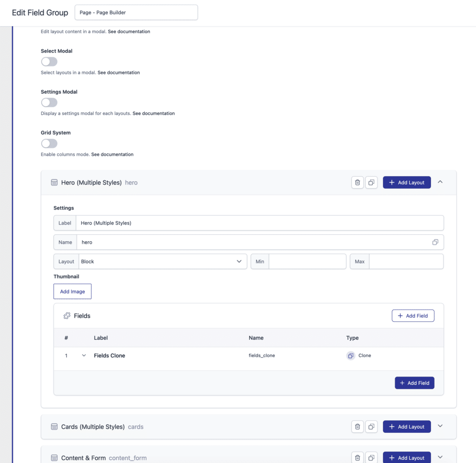Expand the Cards (Multiple Styles) layout
The width and height of the screenshot is (476, 463).
click(440, 426)
